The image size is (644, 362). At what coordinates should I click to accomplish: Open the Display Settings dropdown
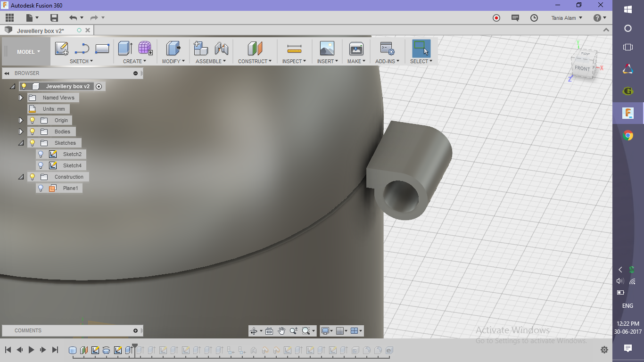(x=327, y=331)
